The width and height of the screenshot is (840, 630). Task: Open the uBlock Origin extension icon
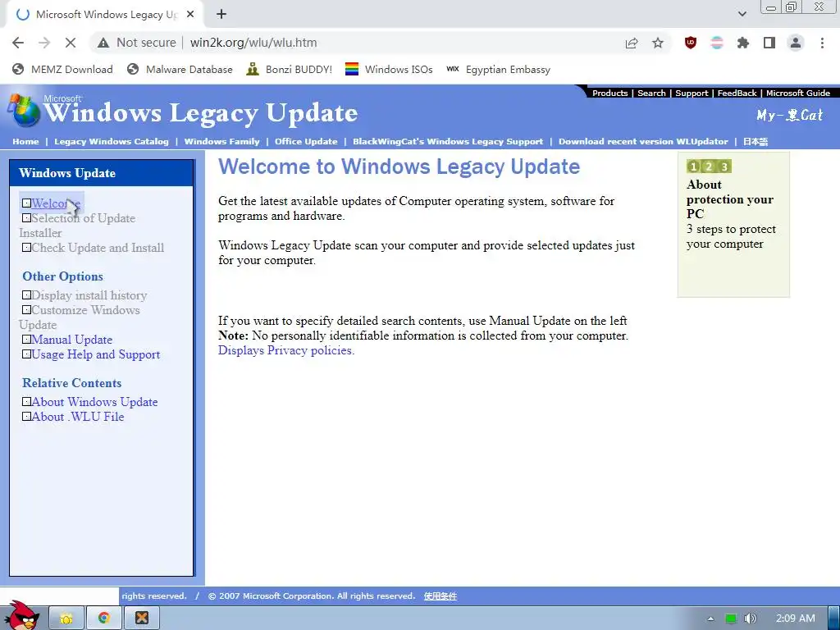[691, 43]
